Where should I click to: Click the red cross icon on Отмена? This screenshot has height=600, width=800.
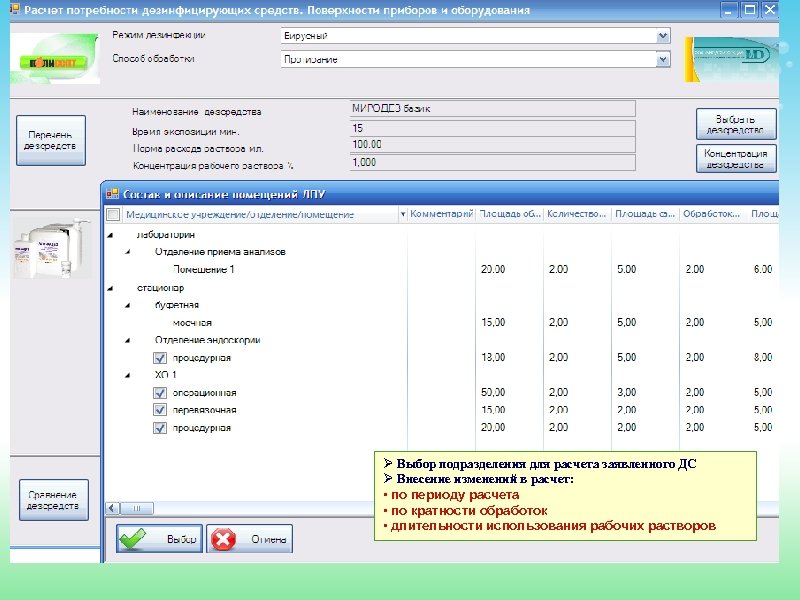(x=223, y=539)
